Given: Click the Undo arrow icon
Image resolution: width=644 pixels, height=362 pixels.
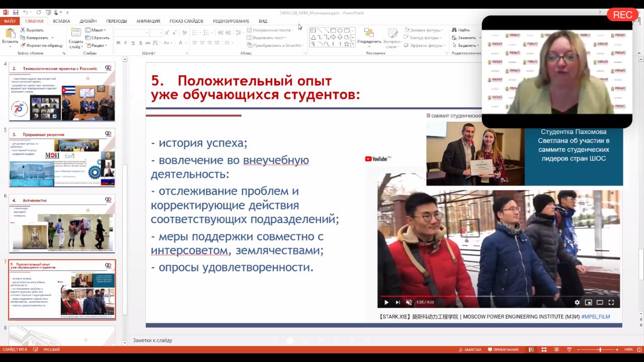Looking at the screenshot, I should tap(25, 13).
